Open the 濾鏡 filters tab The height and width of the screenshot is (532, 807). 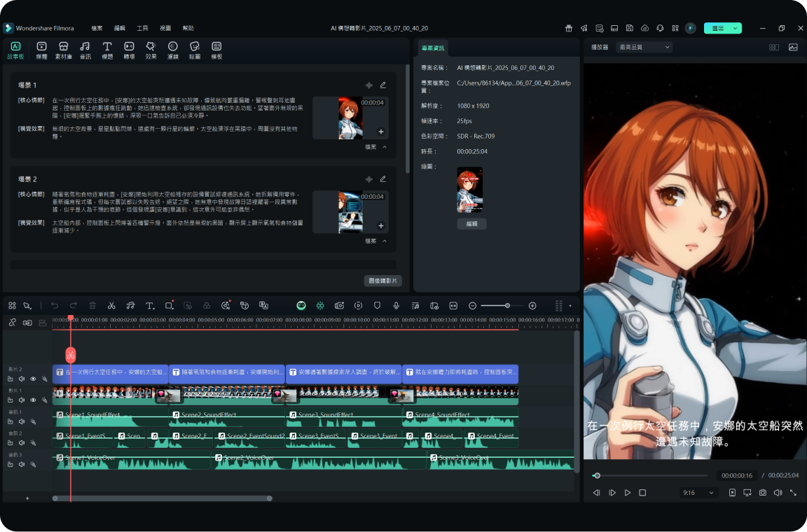(x=173, y=50)
